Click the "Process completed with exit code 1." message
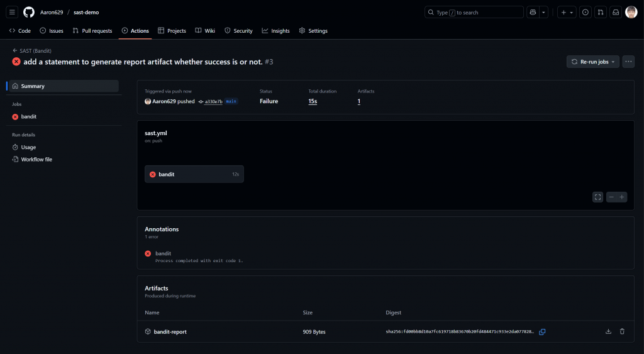This screenshot has width=644, height=354. pyautogui.click(x=199, y=261)
